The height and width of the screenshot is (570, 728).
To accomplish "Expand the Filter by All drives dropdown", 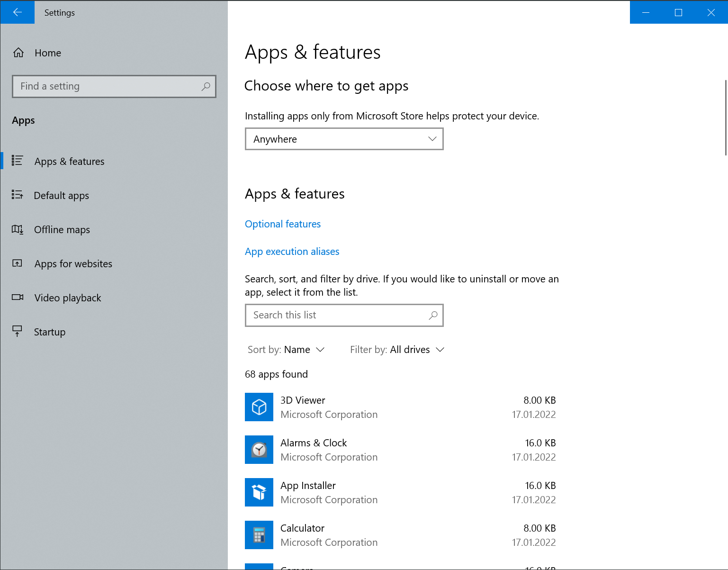I will tap(397, 350).
